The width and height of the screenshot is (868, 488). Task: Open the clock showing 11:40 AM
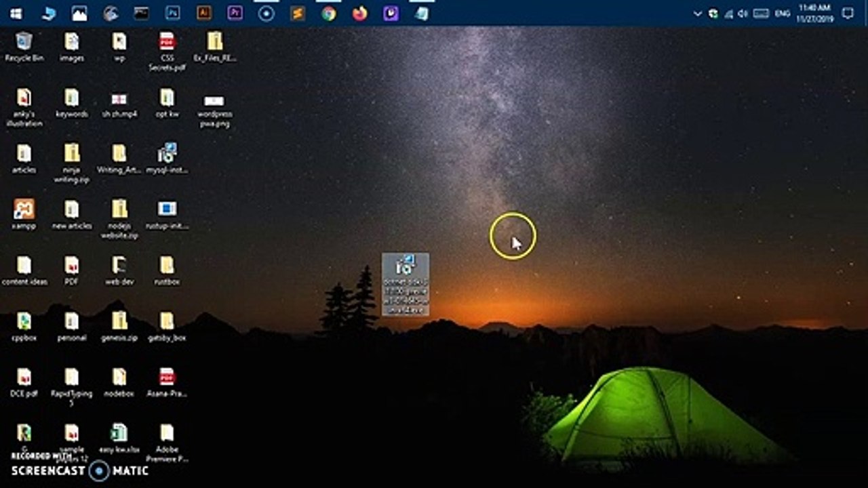point(815,13)
